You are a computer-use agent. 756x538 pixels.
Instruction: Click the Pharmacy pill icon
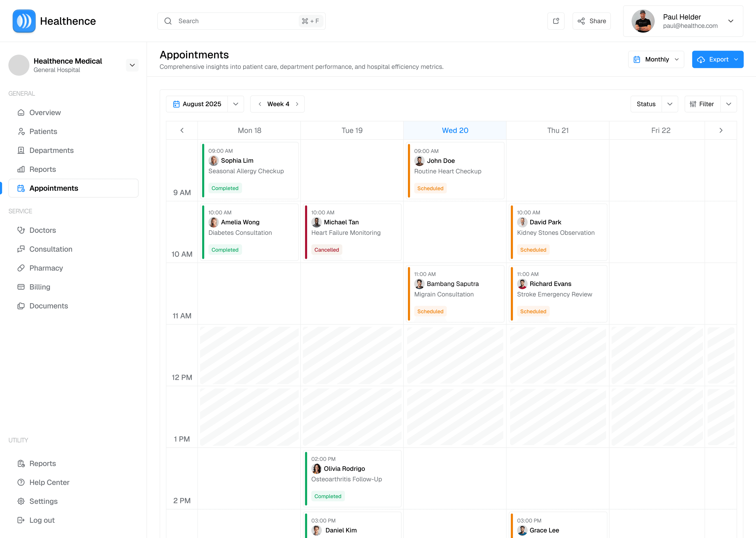(21, 268)
